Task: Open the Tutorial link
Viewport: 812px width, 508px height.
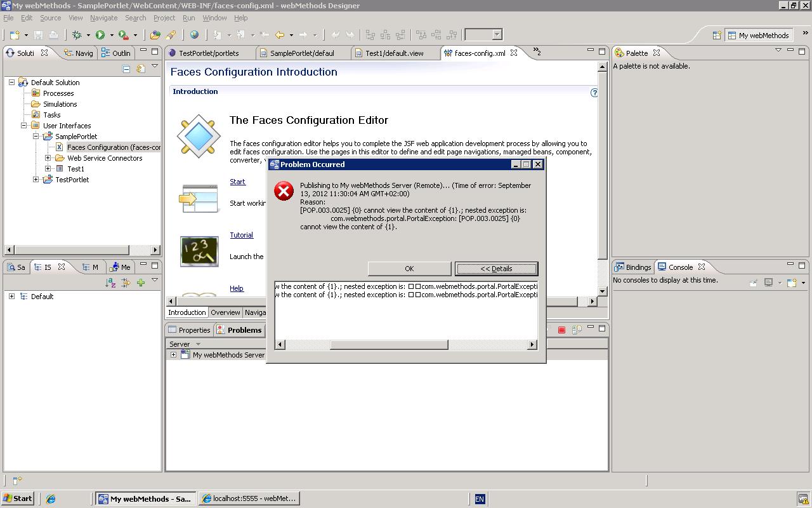Action: 241,235
